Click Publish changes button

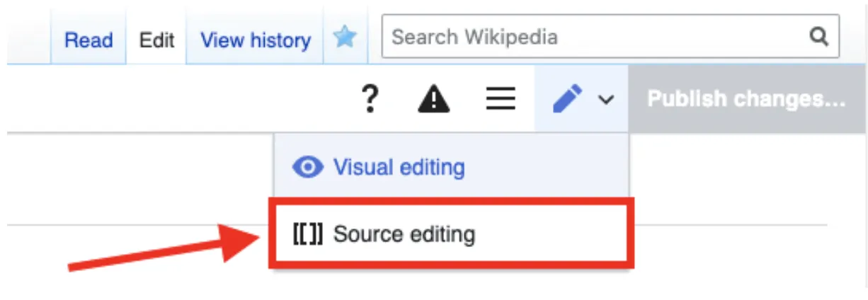(x=747, y=99)
